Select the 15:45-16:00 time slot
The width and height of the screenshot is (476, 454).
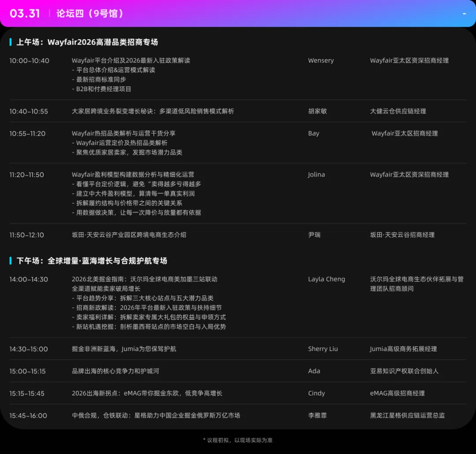click(28, 416)
